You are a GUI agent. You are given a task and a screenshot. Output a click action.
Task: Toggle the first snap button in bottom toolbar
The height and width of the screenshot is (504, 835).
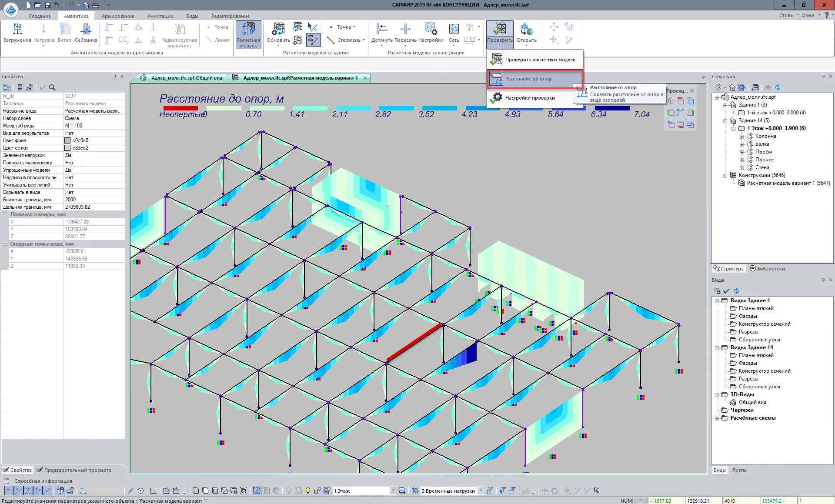pyautogui.click(x=8, y=491)
